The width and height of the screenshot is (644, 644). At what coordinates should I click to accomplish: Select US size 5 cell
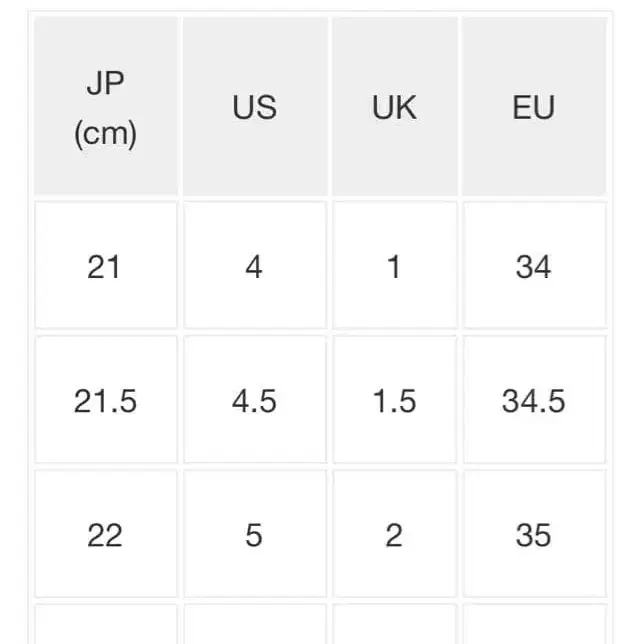point(254,534)
